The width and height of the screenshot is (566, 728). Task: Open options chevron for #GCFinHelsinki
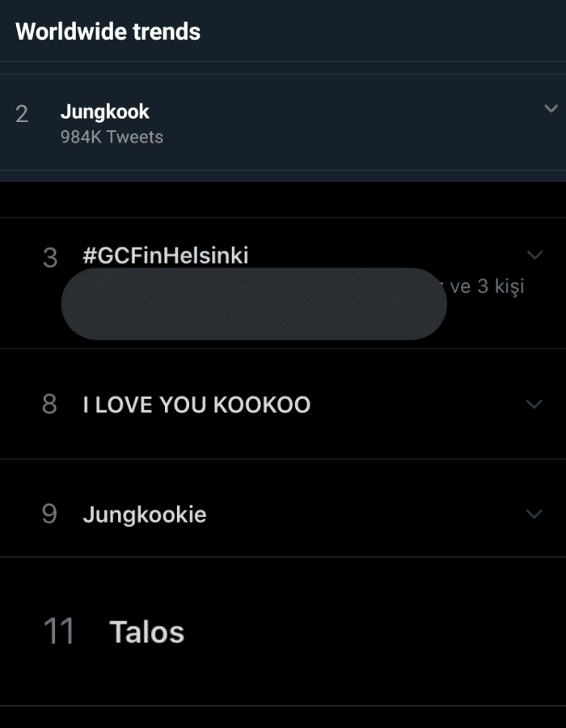[534, 256]
